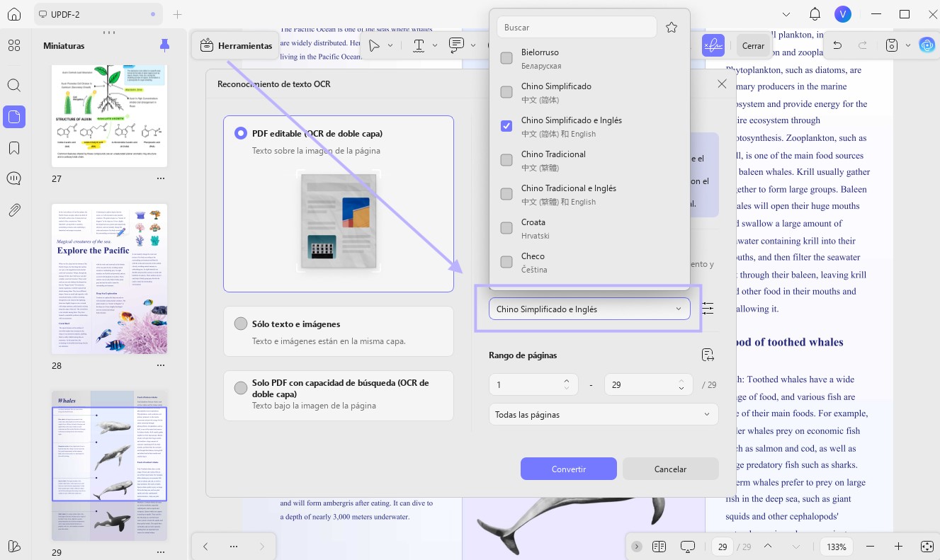This screenshot has width=940, height=560.
Task: Open the Chino Simplificado e Inglés dropdown
Action: pos(589,309)
